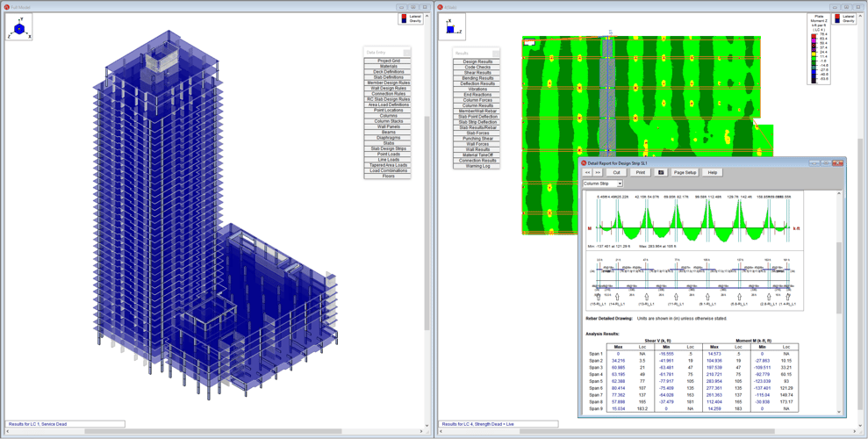Click the Detail Report window app icon
The image size is (868, 439).
pyautogui.click(x=584, y=163)
